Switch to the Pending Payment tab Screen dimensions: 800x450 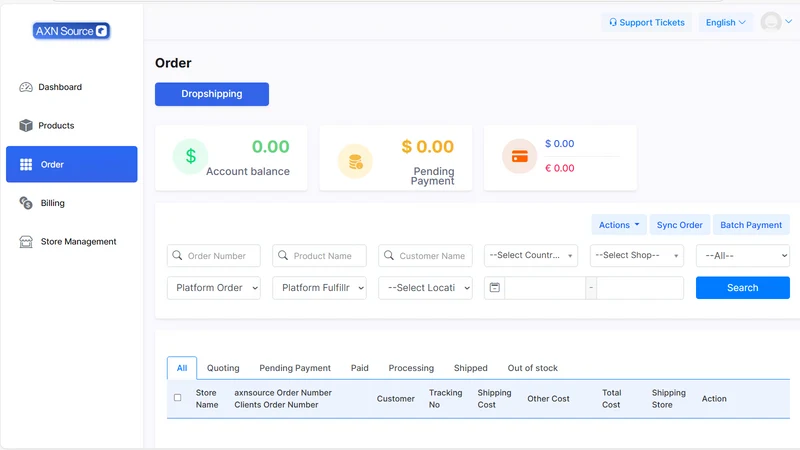295,368
